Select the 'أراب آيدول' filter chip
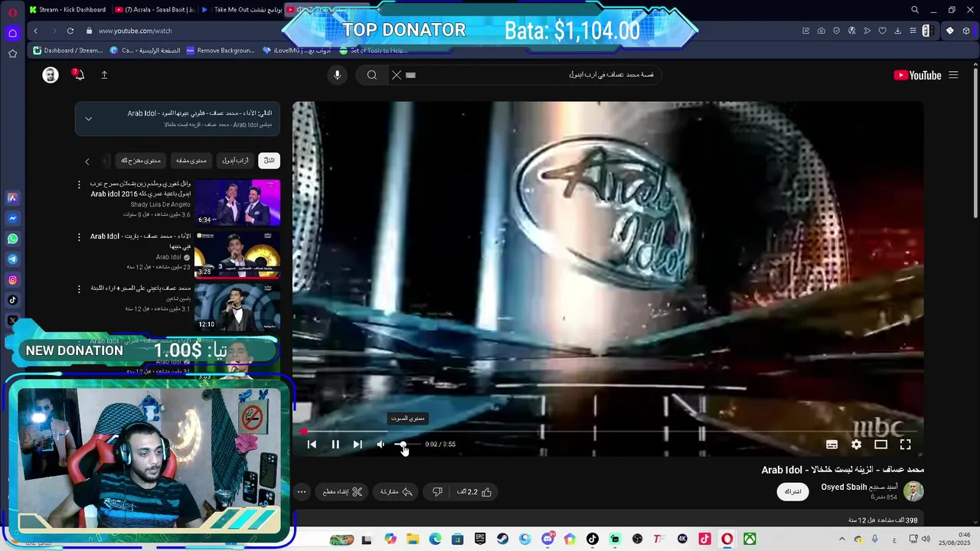Image resolution: width=980 pixels, height=551 pixels. (235, 161)
